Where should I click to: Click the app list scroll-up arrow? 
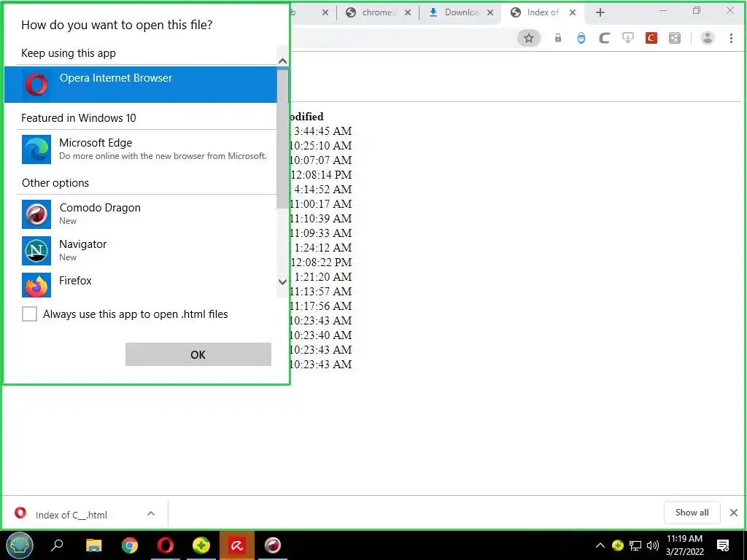coord(282,61)
